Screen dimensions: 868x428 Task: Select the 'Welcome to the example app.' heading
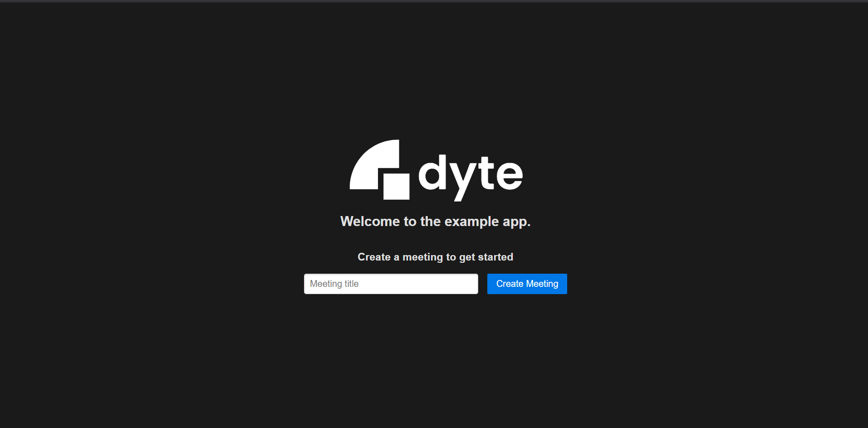point(436,221)
